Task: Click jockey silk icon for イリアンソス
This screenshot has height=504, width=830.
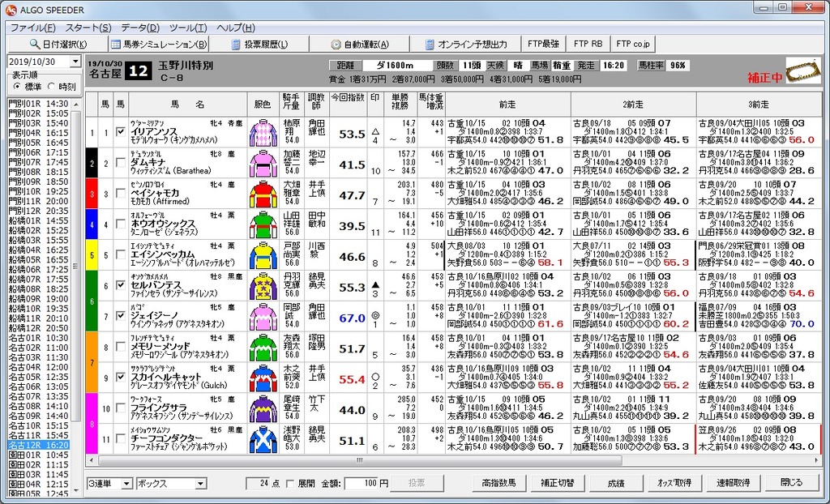Action: [x=263, y=133]
